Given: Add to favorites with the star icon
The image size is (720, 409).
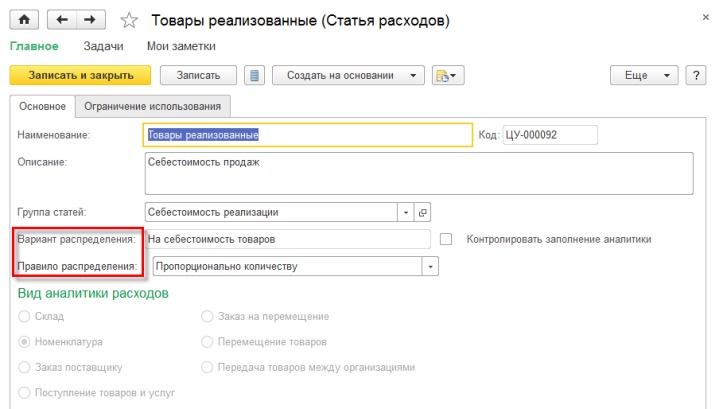Looking at the screenshot, I should [129, 20].
